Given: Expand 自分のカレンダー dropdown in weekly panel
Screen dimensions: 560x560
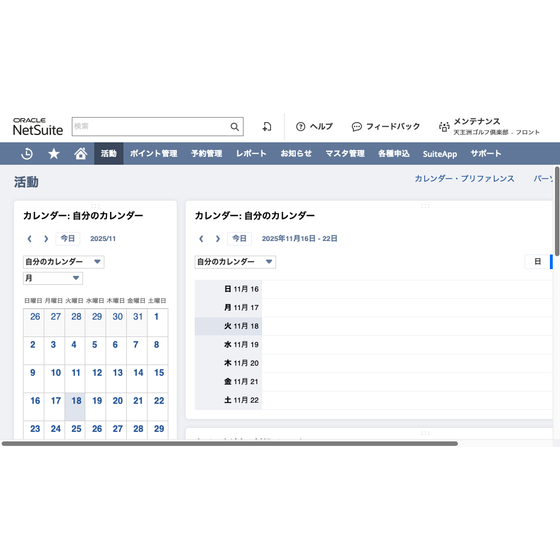Looking at the screenshot, I should (269, 262).
